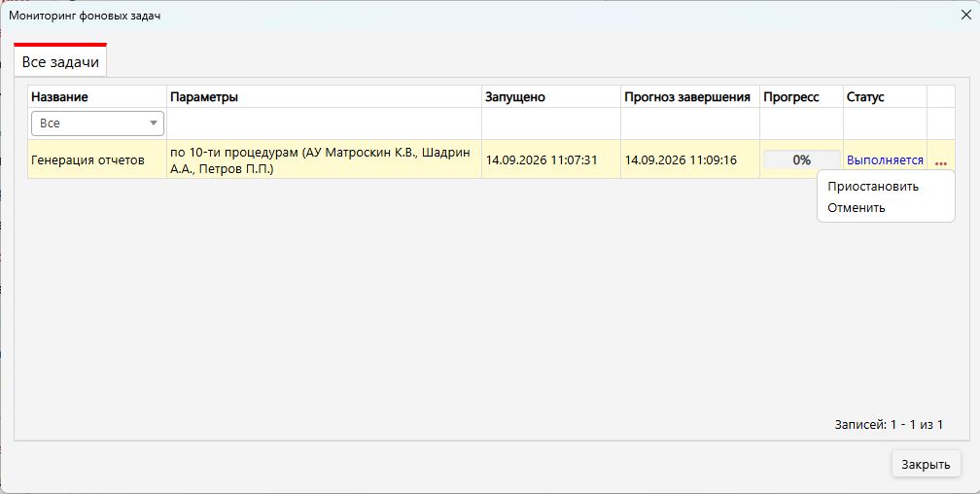Sort by the Запущено column header
Screen dimensions: 980x494
[x=550, y=97]
